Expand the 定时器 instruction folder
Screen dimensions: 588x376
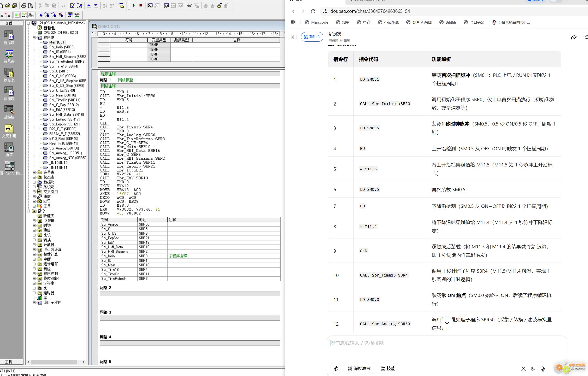point(34,293)
